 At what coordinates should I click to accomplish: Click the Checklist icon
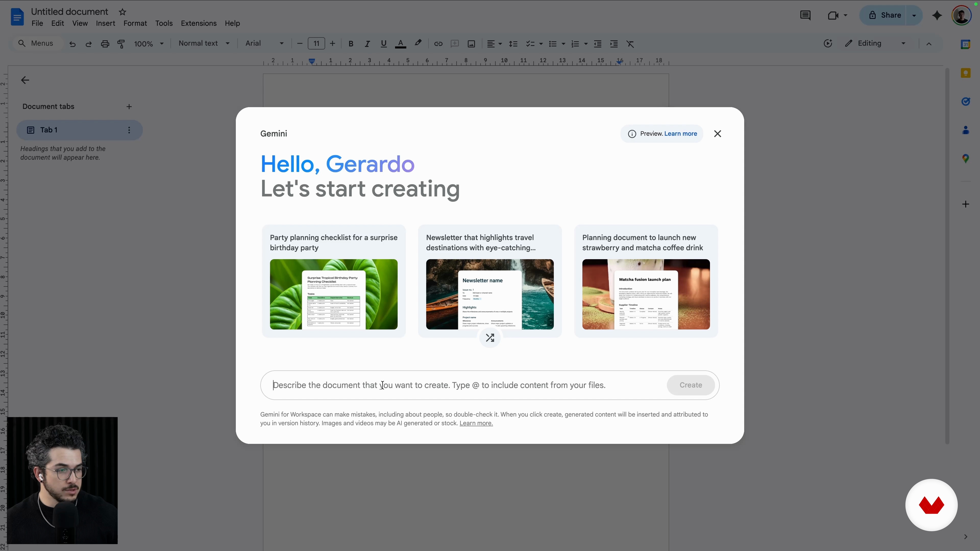(530, 44)
